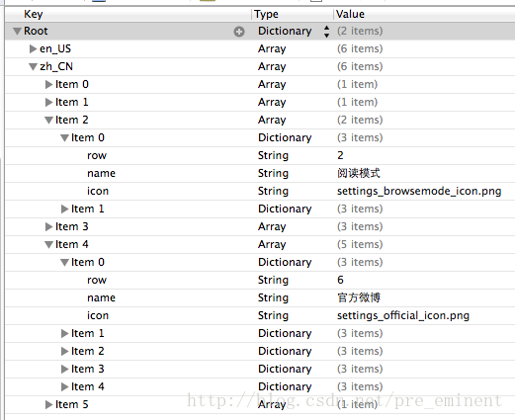Click the (6 items) value of zh_CN
The height and width of the screenshot is (420, 515).
(x=360, y=66)
